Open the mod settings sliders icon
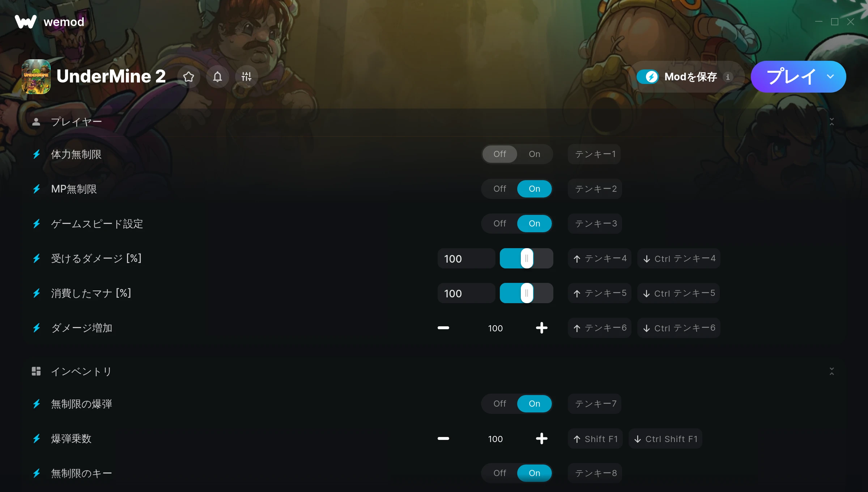The height and width of the screenshot is (492, 868). [246, 77]
